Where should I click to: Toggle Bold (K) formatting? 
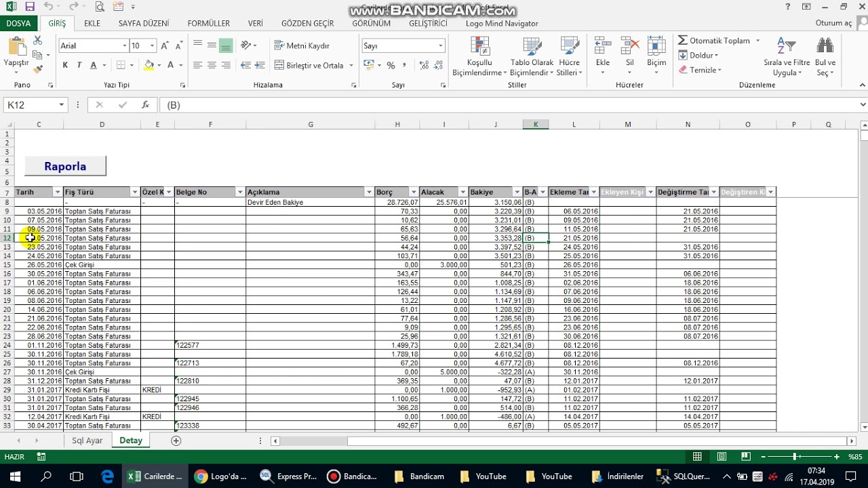65,65
